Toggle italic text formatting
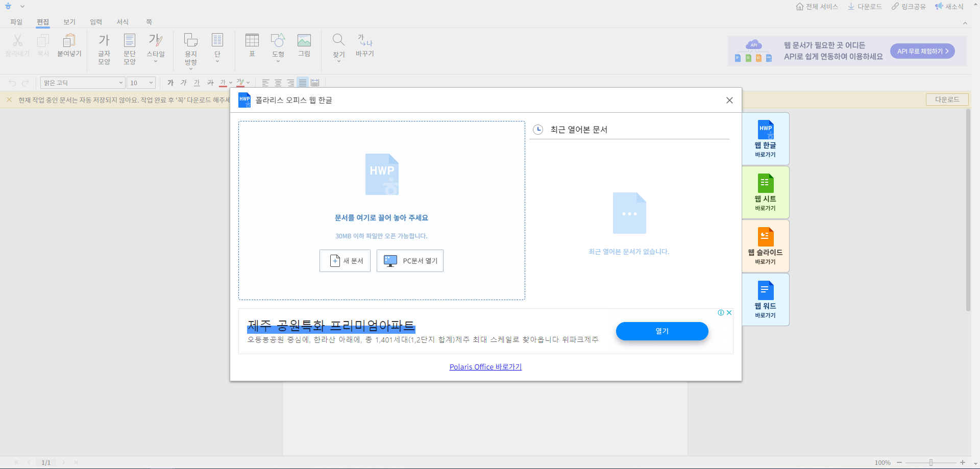980x469 pixels. 184,83
